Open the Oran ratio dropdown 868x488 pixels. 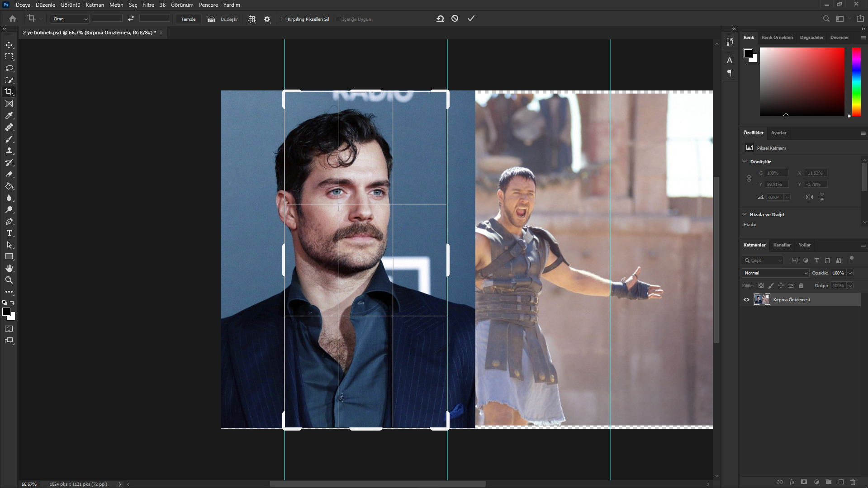click(70, 19)
